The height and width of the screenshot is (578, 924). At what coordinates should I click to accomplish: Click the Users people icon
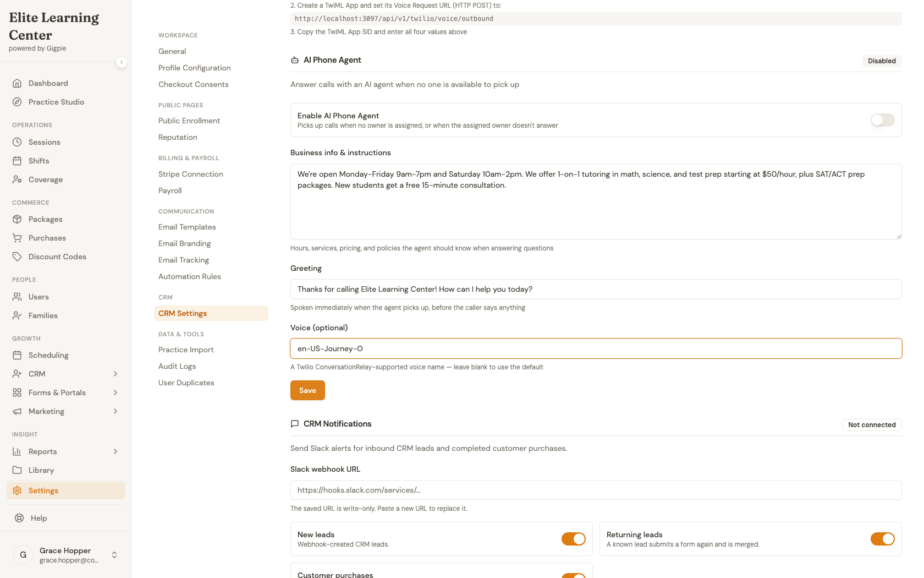click(x=17, y=297)
